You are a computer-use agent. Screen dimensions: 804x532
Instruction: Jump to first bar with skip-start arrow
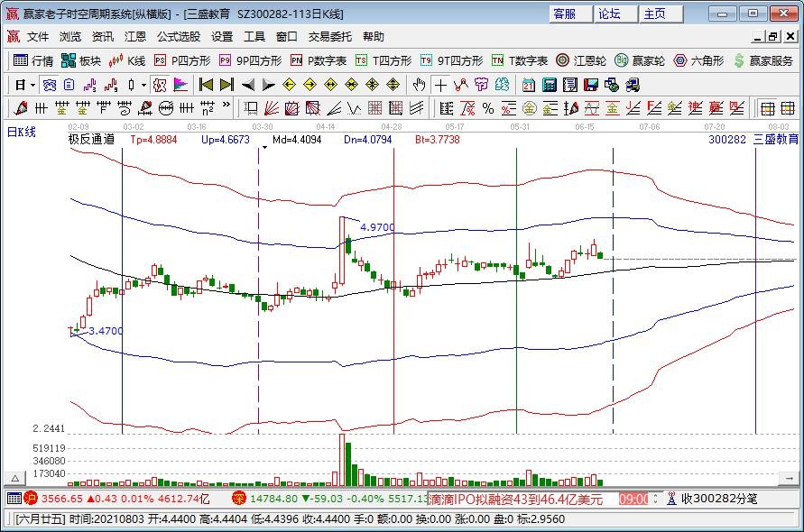click(x=206, y=84)
